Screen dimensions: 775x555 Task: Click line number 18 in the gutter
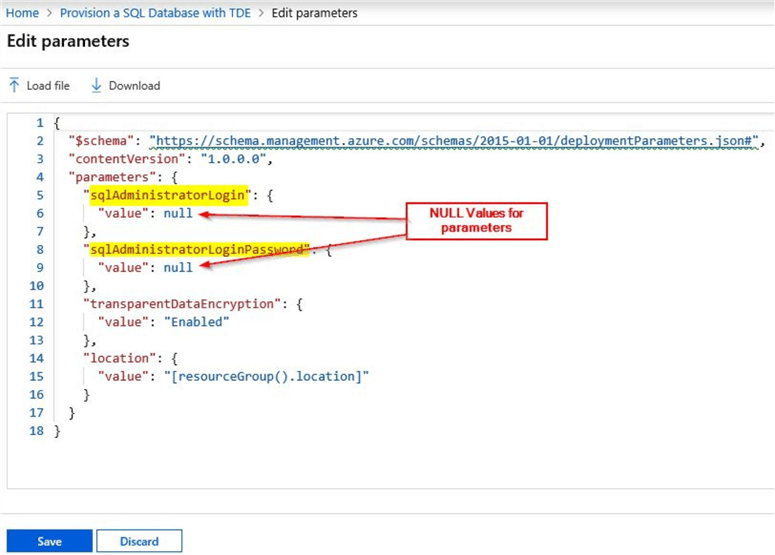[36, 429]
